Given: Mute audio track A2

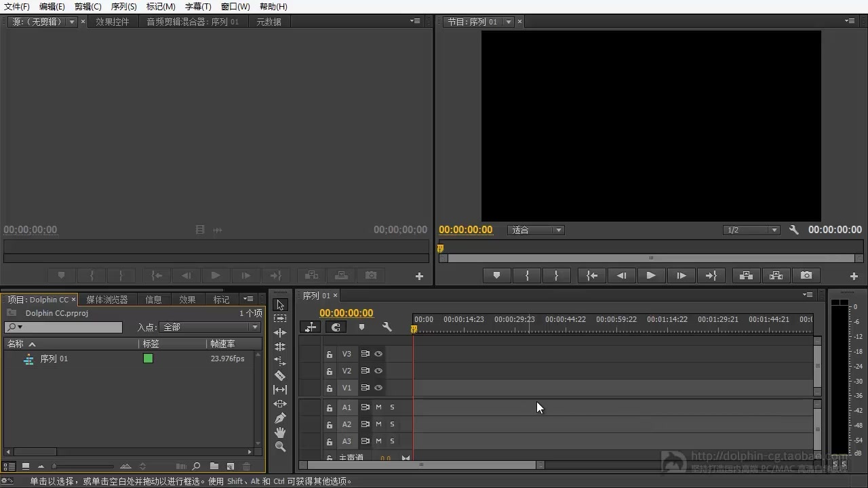Looking at the screenshot, I should 378,424.
